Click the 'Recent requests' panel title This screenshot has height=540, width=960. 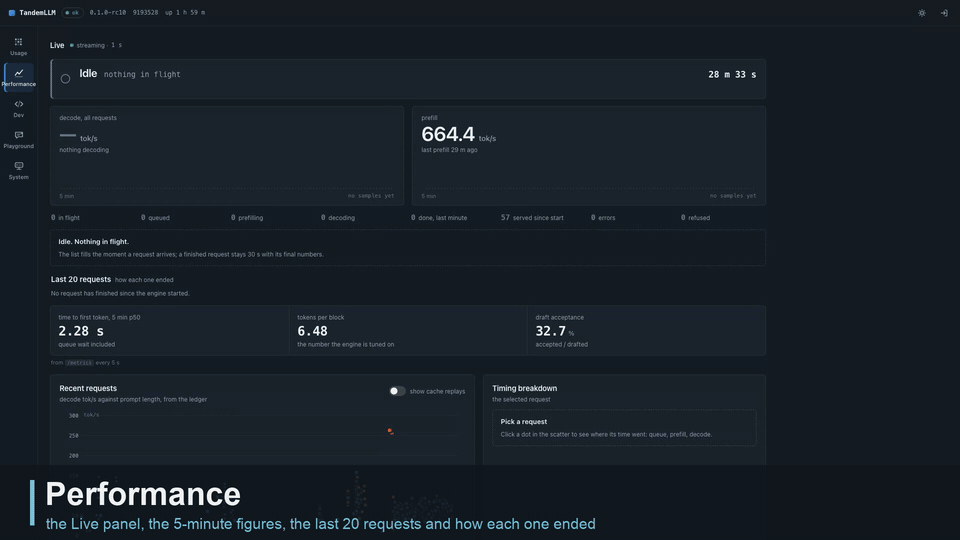[88, 388]
